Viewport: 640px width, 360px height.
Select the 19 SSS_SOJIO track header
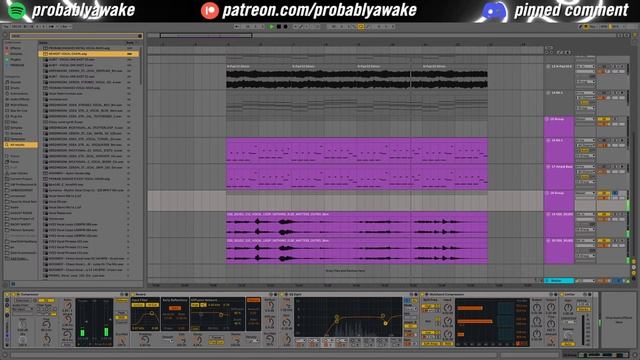coord(559,224)
